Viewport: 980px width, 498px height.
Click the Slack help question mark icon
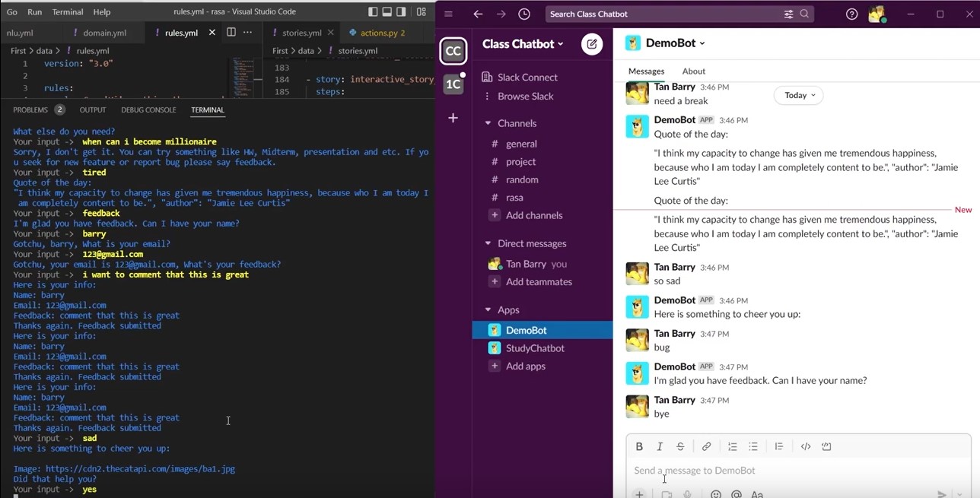click(x=851, y=14)
